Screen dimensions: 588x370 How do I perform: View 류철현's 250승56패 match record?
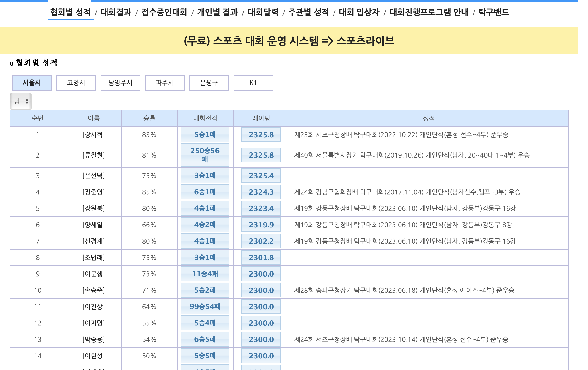coord(205,155)
